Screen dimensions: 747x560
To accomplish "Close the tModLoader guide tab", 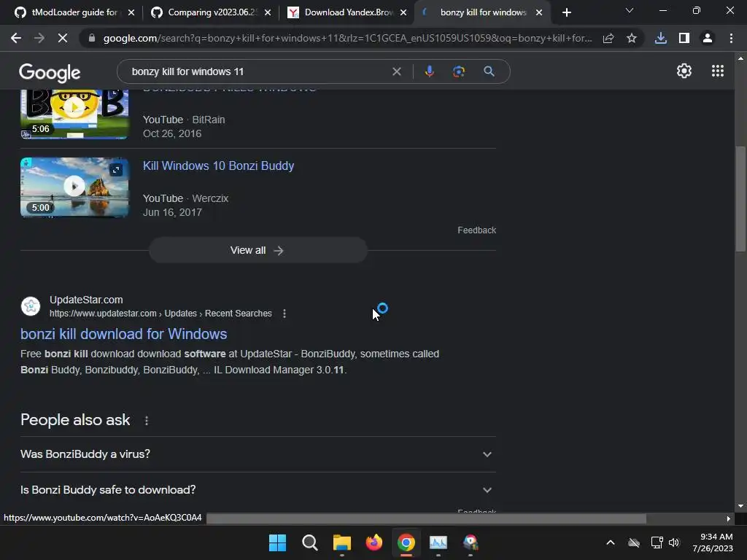I will (x=131, y=12).
